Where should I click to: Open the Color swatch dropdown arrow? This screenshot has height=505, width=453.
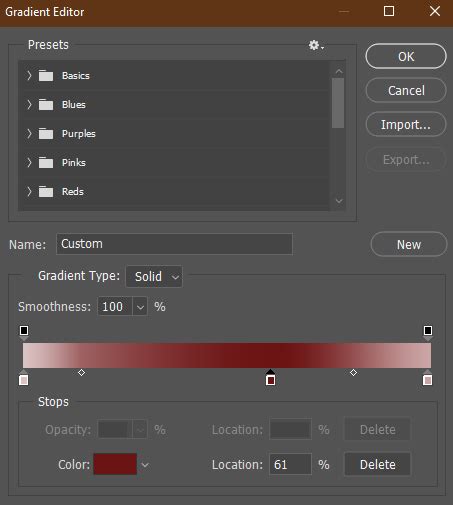(x=145, y=465)
